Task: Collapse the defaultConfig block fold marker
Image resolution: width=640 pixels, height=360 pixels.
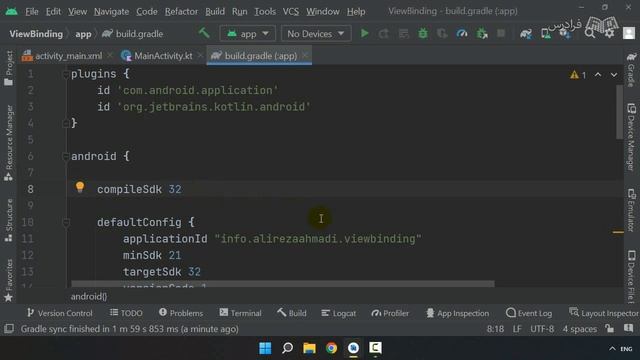Action: tap(66, 222)
